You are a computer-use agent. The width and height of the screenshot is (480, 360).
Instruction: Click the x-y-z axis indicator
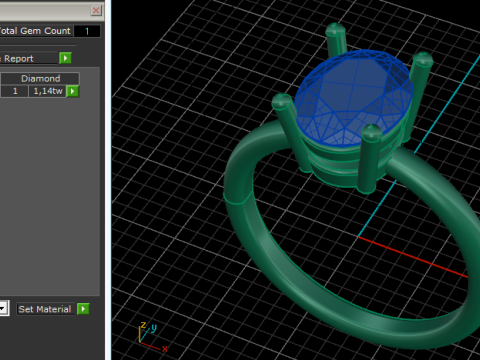[152, 337]
